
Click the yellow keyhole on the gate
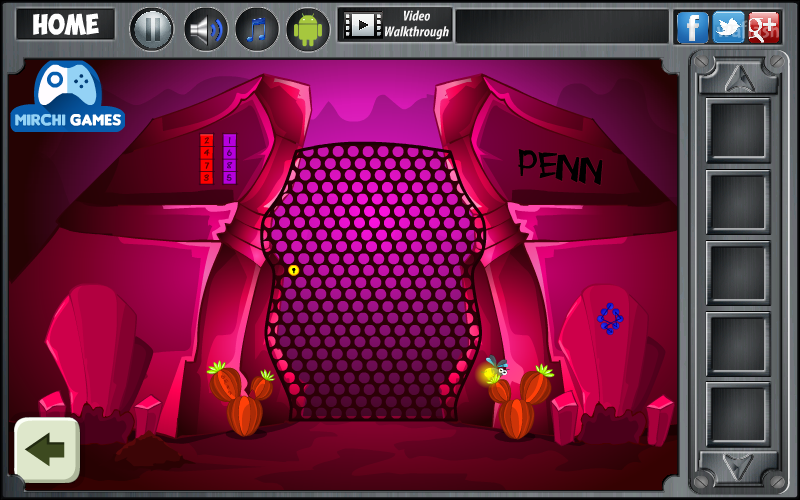(x=293, y=270)
